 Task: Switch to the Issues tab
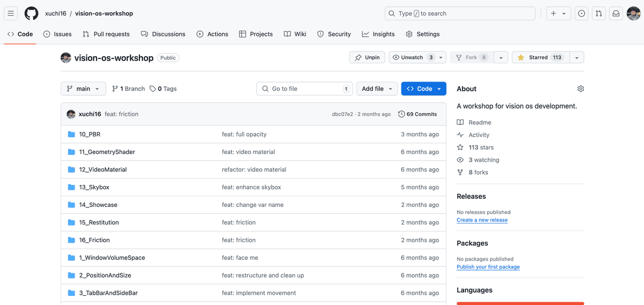pos(57,34)
